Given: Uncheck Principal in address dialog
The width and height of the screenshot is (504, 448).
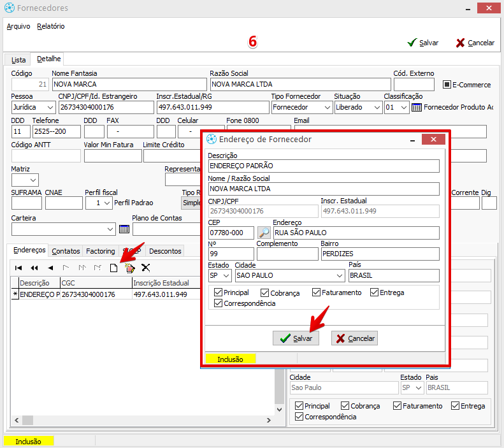Looking at the screenshot, I should (x=218, y=293).
